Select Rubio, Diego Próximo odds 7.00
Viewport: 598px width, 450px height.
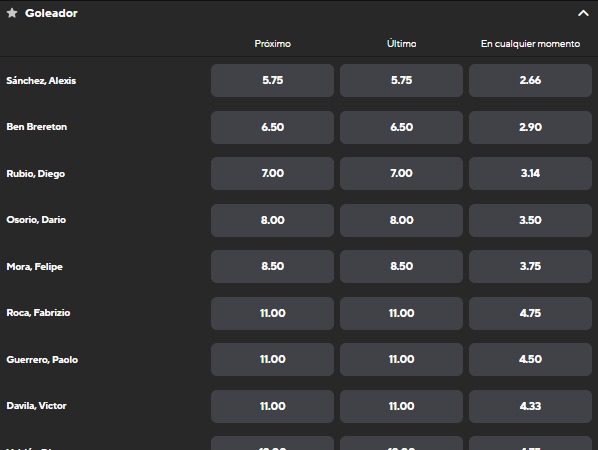tap(272, 174)
